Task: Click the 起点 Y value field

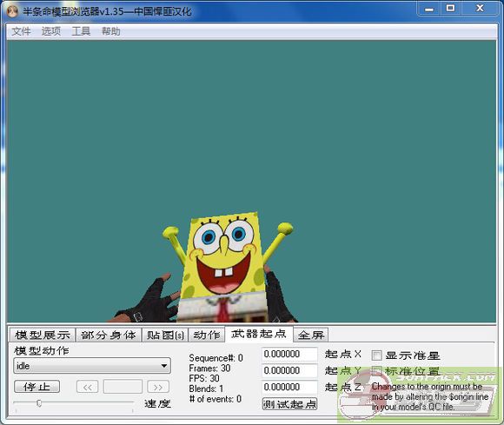Action: [x=289, y=370]
